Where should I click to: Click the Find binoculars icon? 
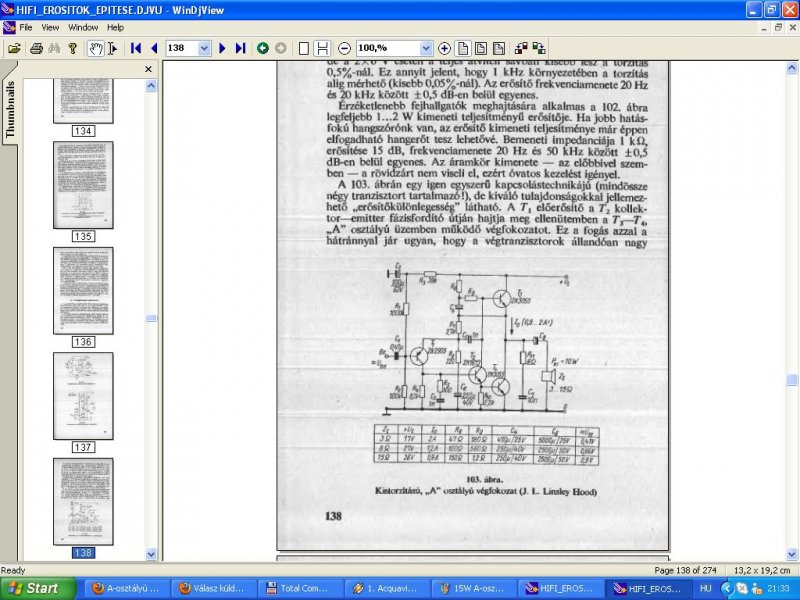(54, 48)
